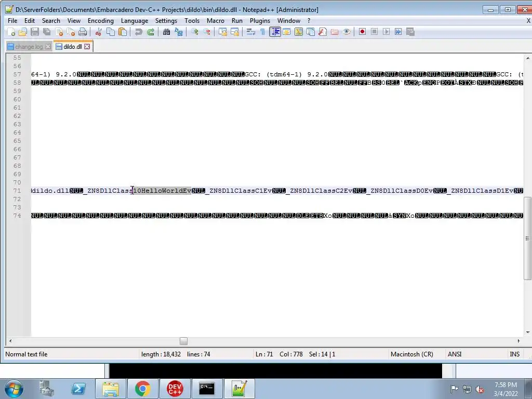Click the X at menu bar right end
The height and width of the screenshot is (399, 532).
pos(528,21)
